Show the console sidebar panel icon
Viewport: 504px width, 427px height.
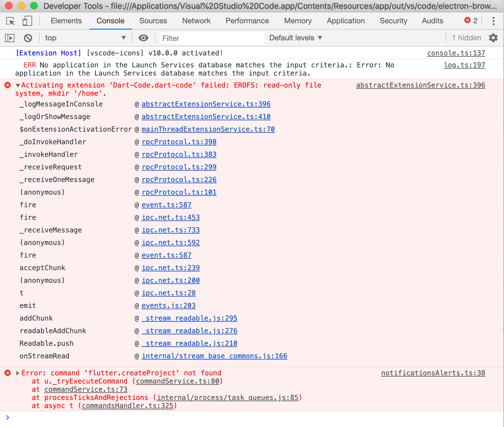click(x=10, y=38)
